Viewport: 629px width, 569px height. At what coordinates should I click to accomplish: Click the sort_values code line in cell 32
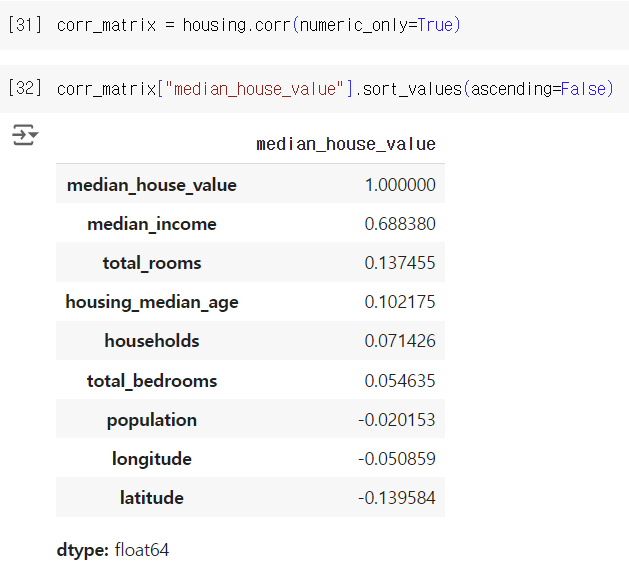335,89
